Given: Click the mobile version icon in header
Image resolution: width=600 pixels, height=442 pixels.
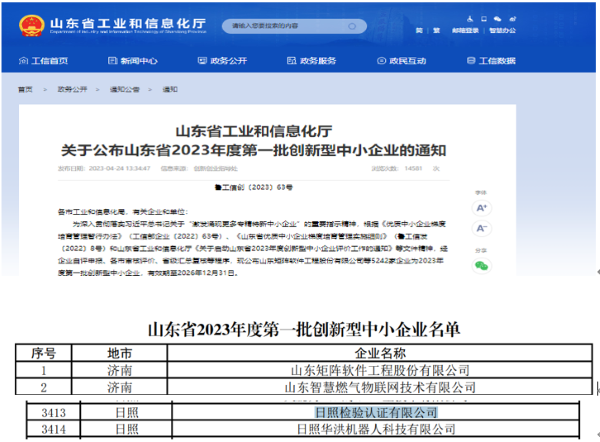Looking at the screenshot, I should pyautogui.click(x=484, y=19).
